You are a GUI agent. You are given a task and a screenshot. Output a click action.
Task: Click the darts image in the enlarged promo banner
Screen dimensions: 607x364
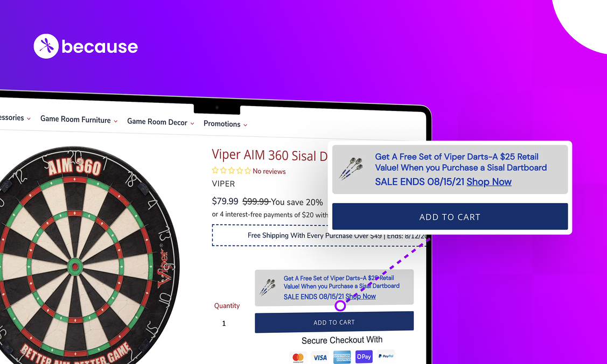coord(351,168)
